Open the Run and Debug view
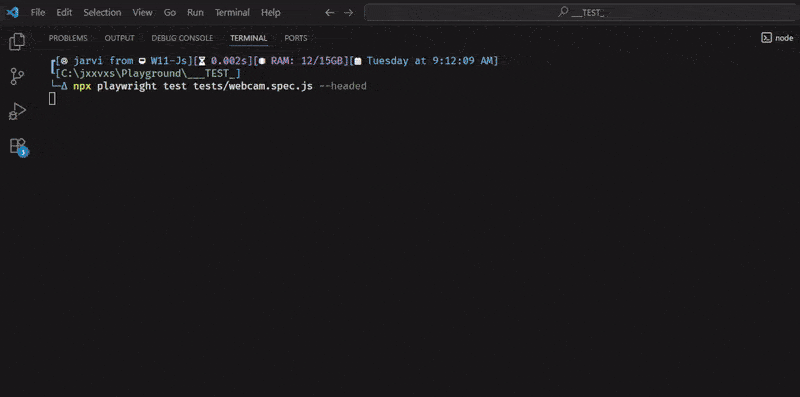 pos(17,111)
